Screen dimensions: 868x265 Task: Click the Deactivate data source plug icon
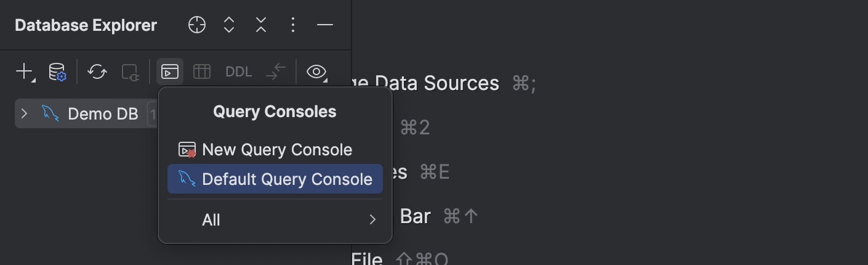pos(130,72)
